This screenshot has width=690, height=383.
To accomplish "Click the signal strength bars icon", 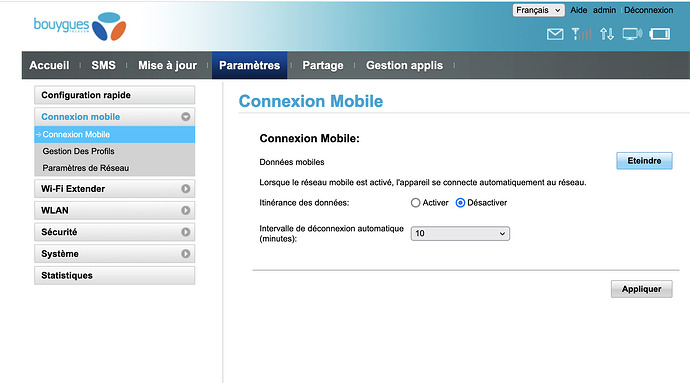I will (x=581, y=34).
